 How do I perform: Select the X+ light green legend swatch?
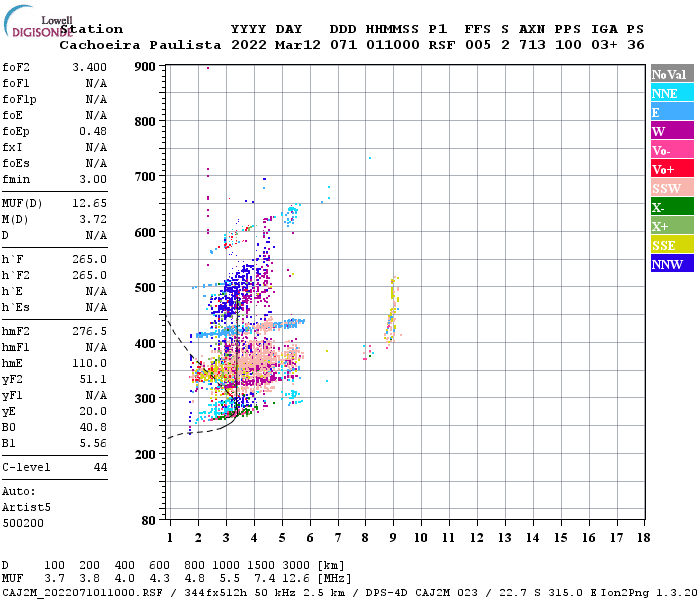point(672,226)
